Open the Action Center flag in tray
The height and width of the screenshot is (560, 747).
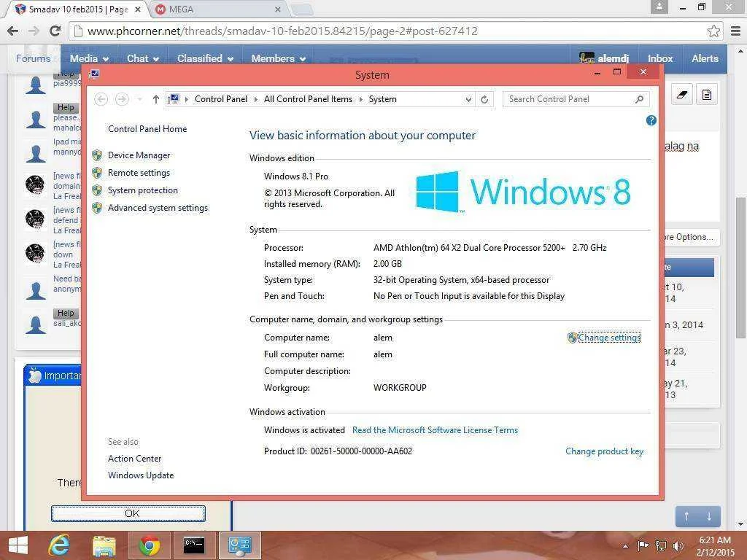[643, 545]
